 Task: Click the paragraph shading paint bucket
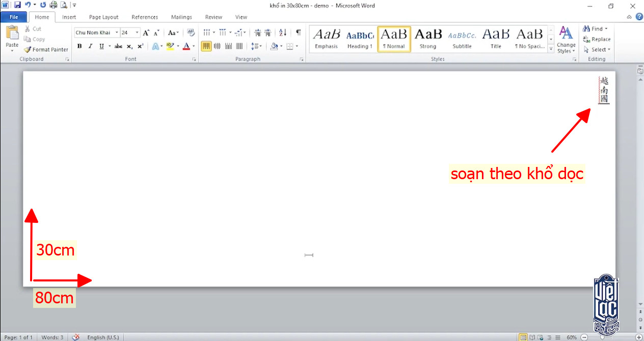(274, 46)
